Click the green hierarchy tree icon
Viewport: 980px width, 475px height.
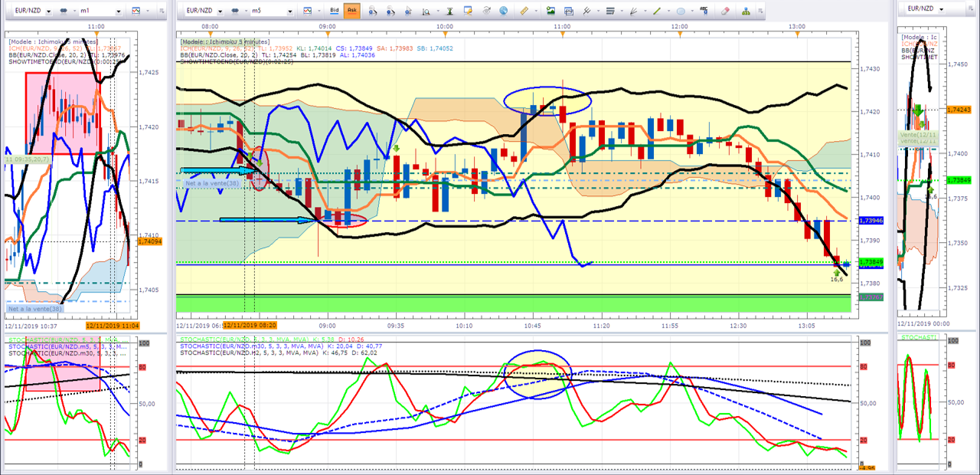click(x=746, y=11)
